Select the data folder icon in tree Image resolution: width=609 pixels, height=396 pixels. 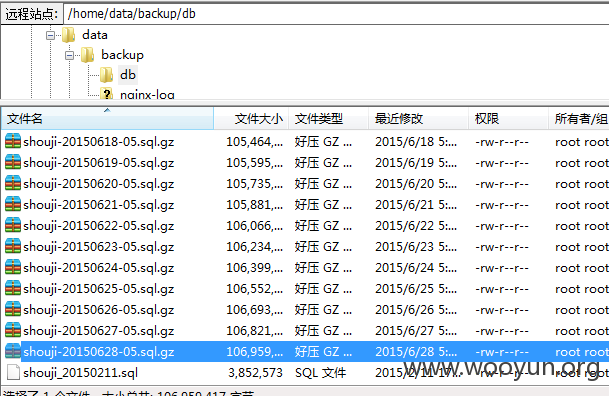pos(69,35)
